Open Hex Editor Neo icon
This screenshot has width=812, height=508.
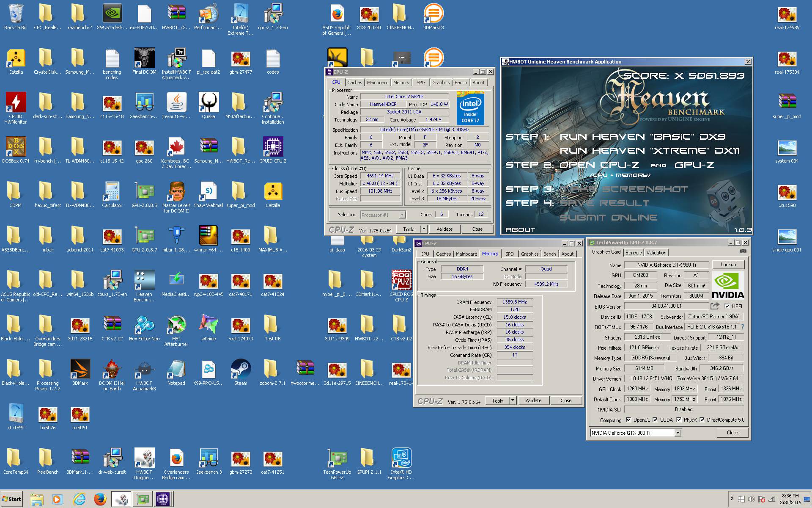point(144,328)
